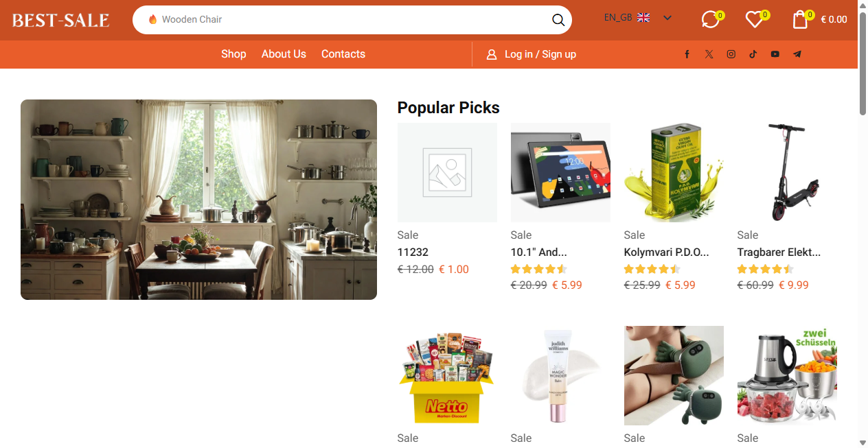Open the Instagram icon in the header
The width and height of the screenshot is (868, 448).
731,54
